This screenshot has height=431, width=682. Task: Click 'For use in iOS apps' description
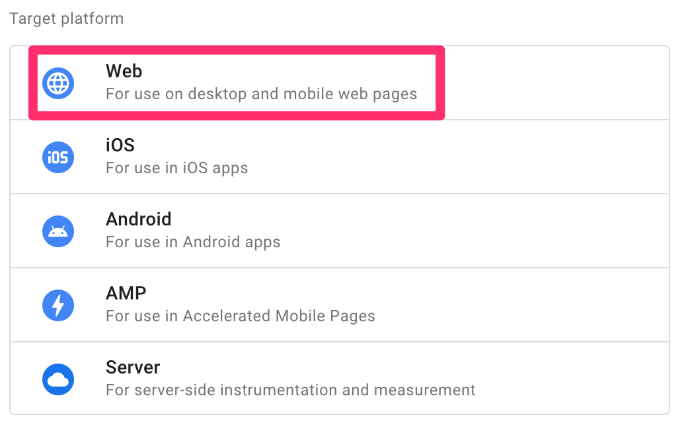[177, 168]
